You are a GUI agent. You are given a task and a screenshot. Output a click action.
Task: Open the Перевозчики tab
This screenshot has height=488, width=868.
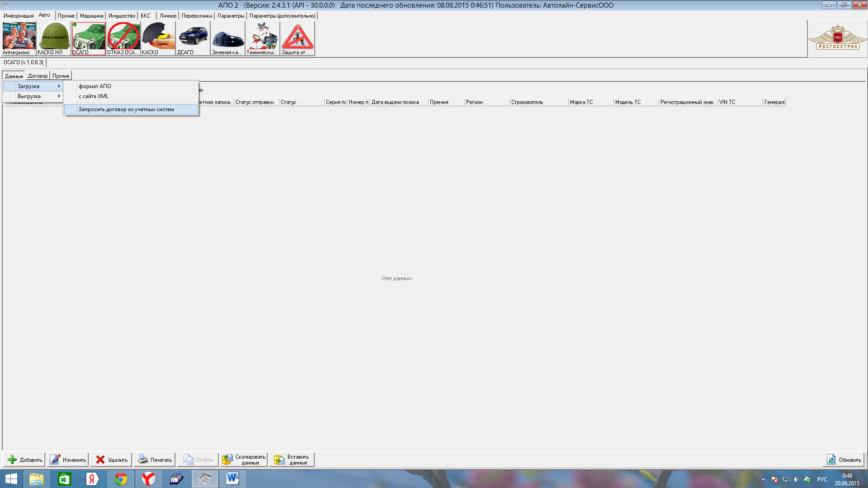point(197,16)
